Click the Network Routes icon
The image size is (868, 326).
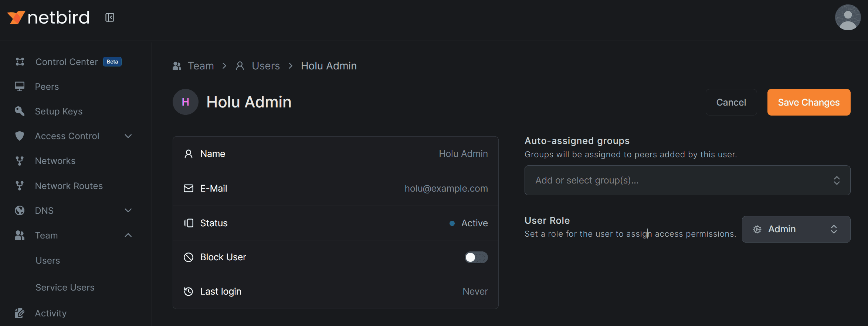click(20, 186)
